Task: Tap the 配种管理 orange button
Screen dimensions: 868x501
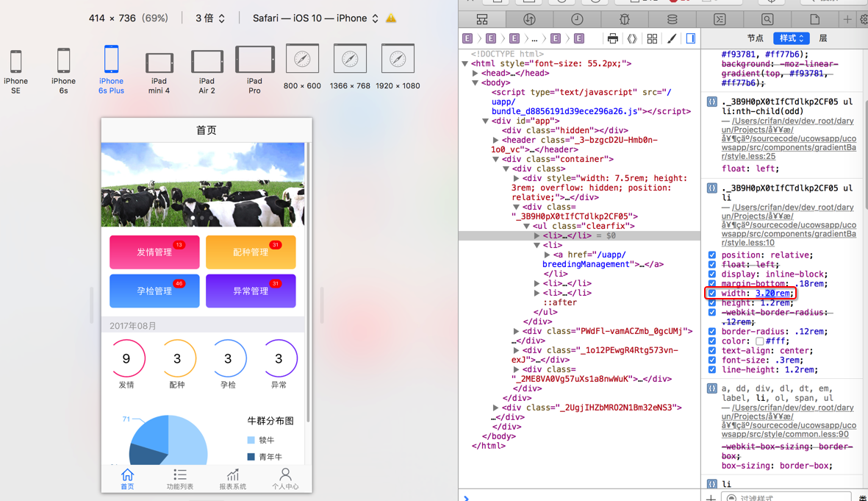Action: [251, 252]
